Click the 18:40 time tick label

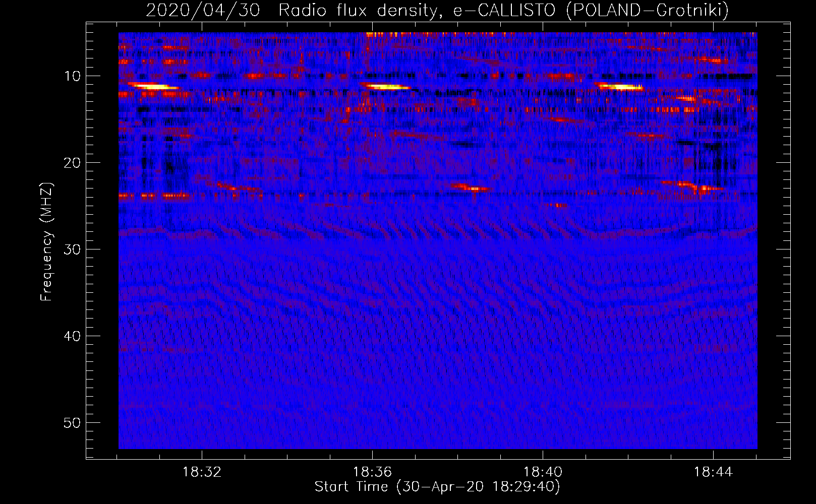tap(543, 472)
